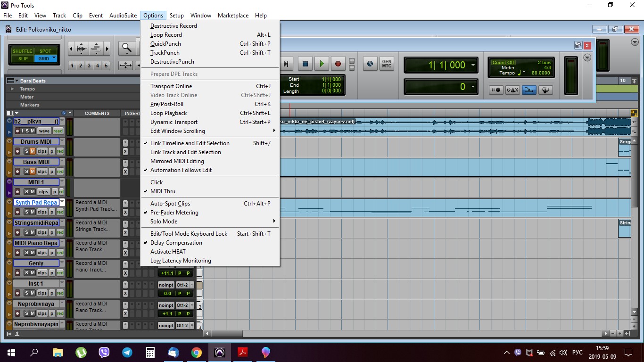Open Telegram from the Windows taskbar
Viewport: 644px width, 362px height.
[x=127, y=352]
